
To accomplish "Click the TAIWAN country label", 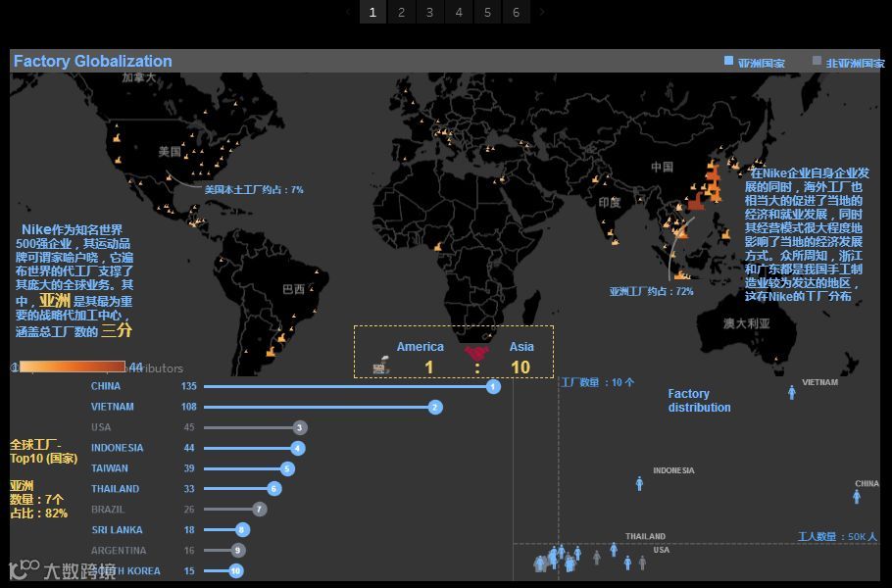I will [x=109, y=468].
